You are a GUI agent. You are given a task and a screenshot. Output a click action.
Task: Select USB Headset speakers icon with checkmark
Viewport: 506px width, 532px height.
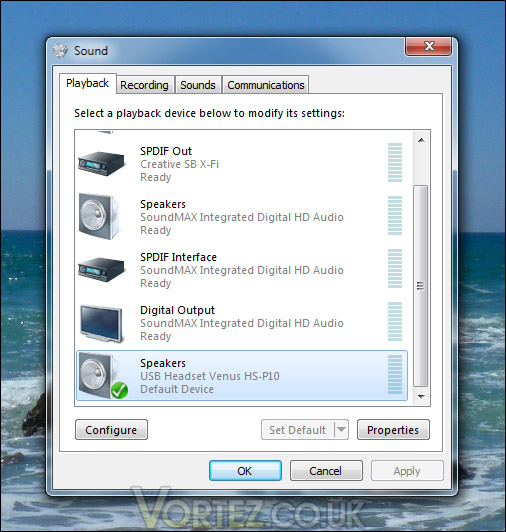click(103, 376)
